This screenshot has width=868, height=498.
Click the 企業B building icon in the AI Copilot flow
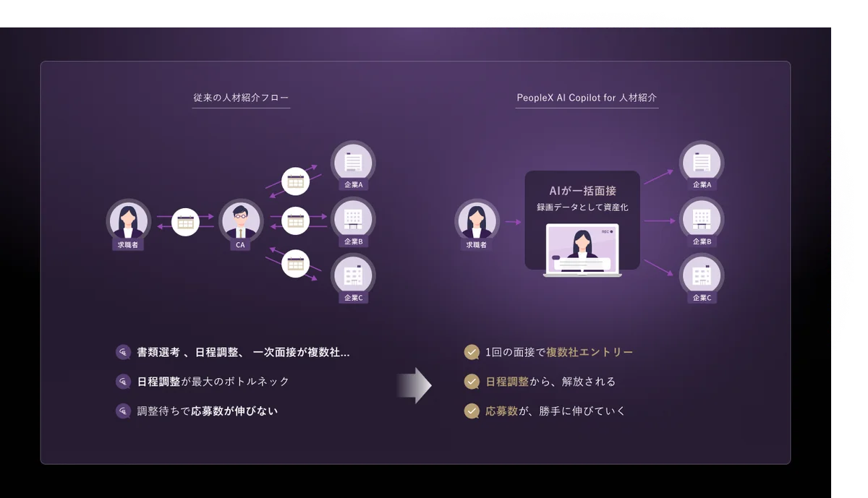tap(700, 218)
